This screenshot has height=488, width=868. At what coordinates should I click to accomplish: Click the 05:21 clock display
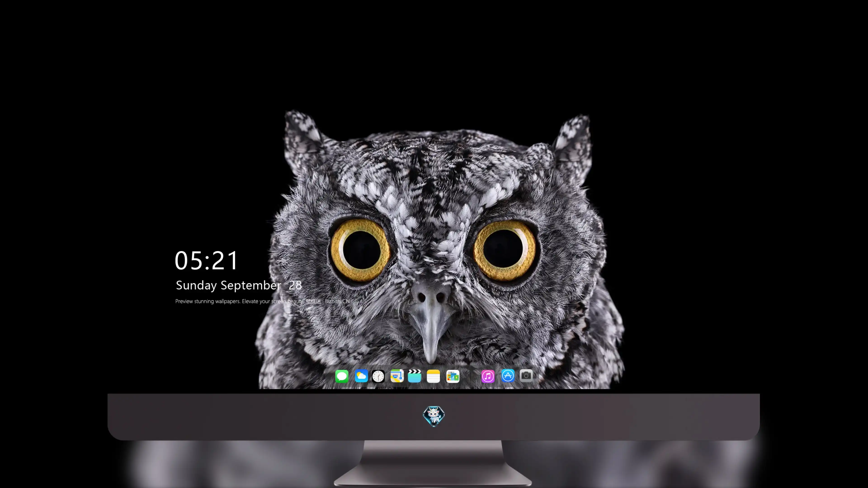[206, 260]
